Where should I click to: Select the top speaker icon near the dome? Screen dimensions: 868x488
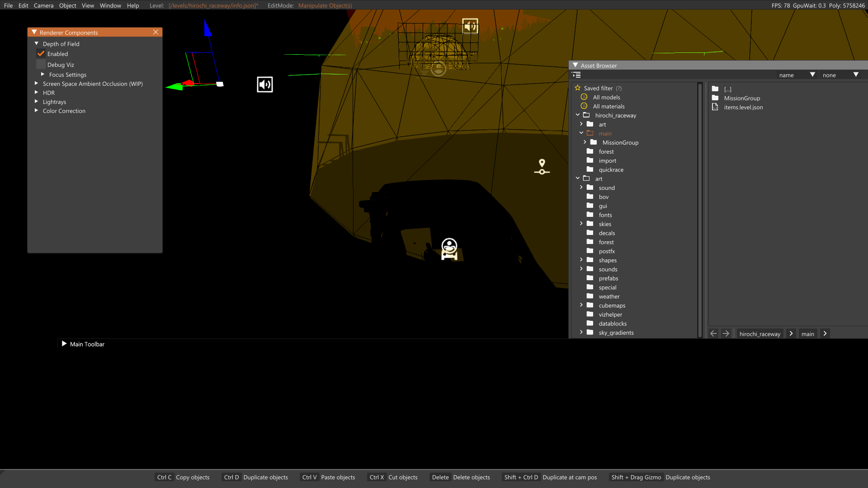(470, 26)
